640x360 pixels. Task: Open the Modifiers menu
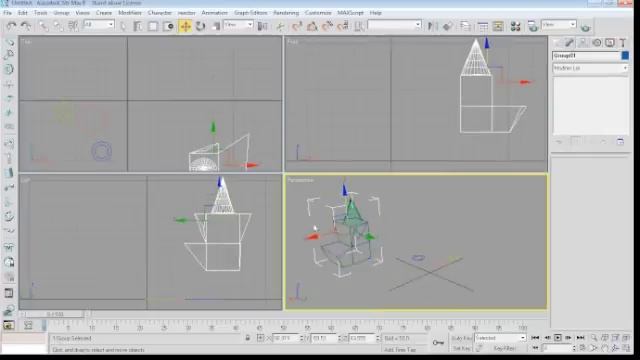tap(130, 13)
